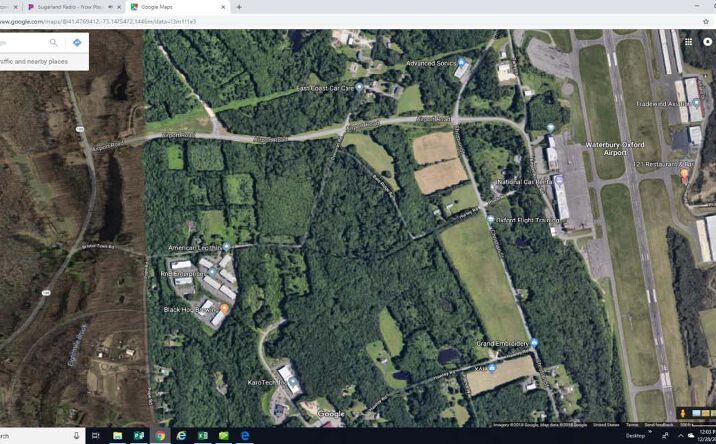Click the Google account avatar icon
The width and height of the screenshot is (716, 444).
coord(708,42)
